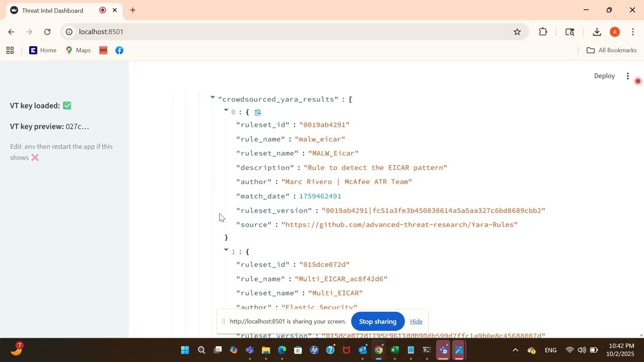Open Terminal from taskbar
The image size is (644, 362).
pos(427,350)
